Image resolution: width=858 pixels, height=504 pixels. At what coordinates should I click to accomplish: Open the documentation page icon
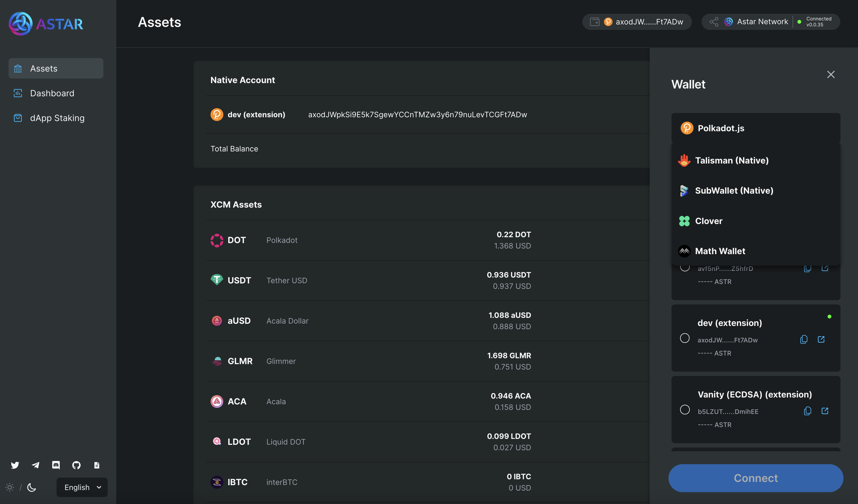[97, 465]
